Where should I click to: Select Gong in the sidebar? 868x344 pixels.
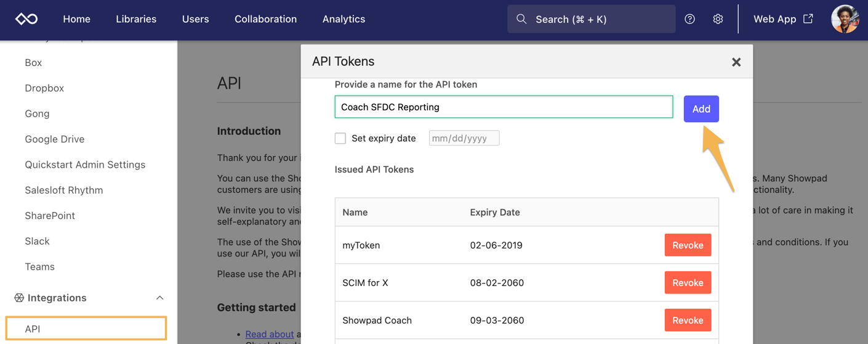click(37, 113)
